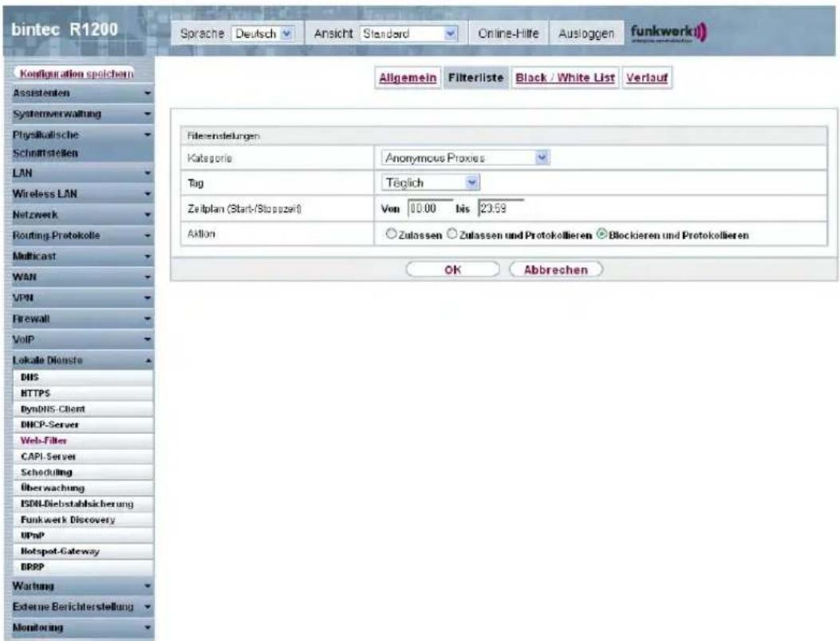Open Web-Filter submenu item
840x641 pixels.
coord(82,441)
